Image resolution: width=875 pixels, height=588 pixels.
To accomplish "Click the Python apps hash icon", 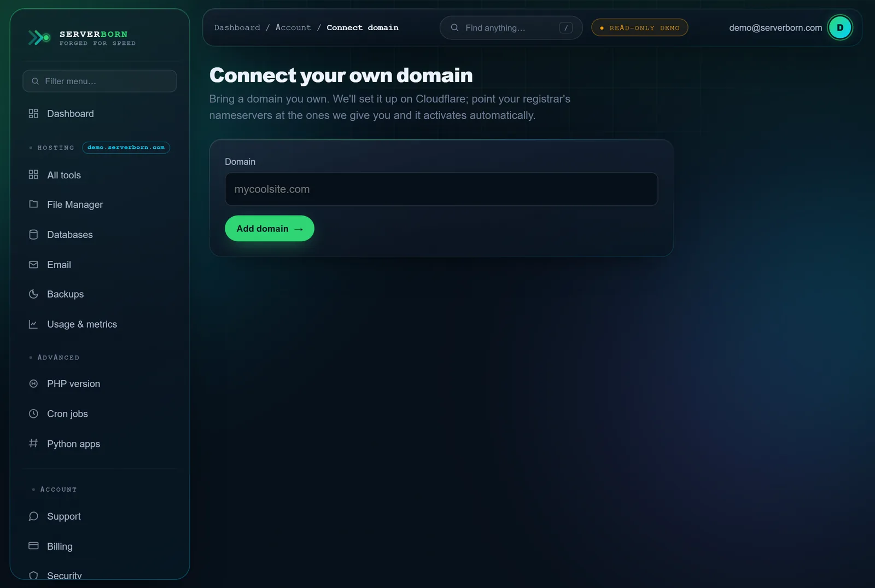I will click(x=33, y=443).
